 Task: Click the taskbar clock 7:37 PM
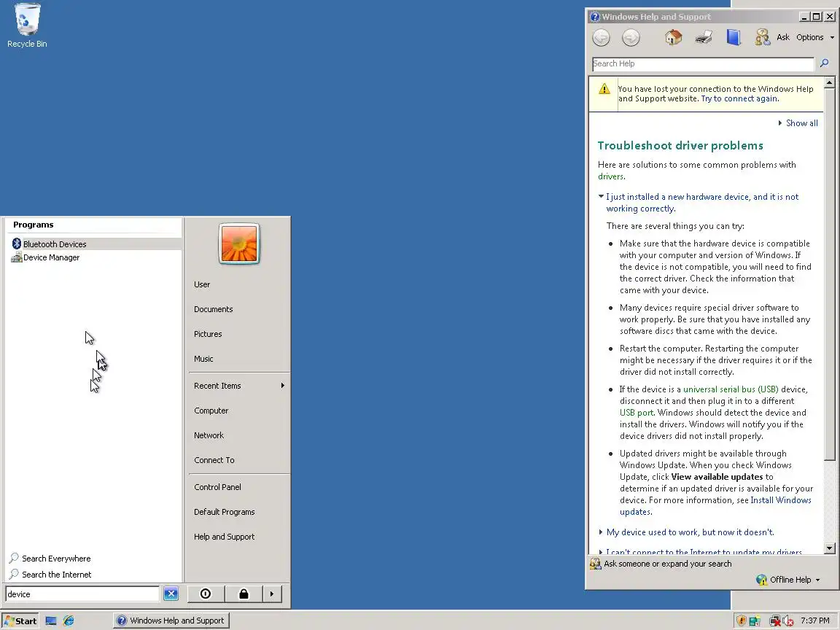(x=814, y=621)
